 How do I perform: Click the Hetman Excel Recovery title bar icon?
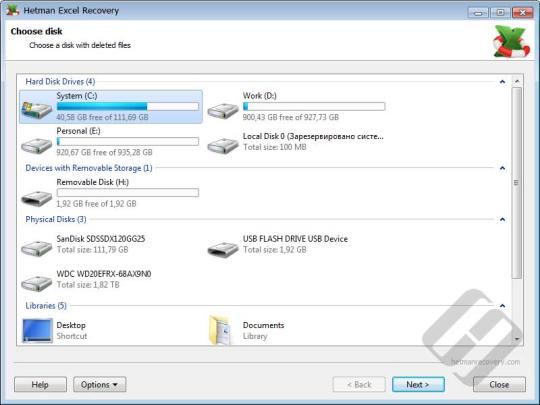12,10
